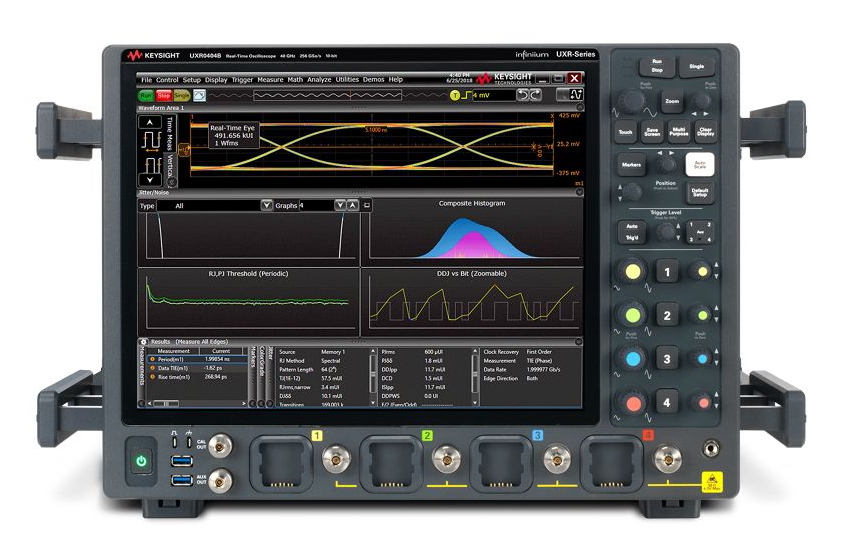Click the up arrow in Waveform Area
This screenshot has width=841, height=544.
[150, 123]
